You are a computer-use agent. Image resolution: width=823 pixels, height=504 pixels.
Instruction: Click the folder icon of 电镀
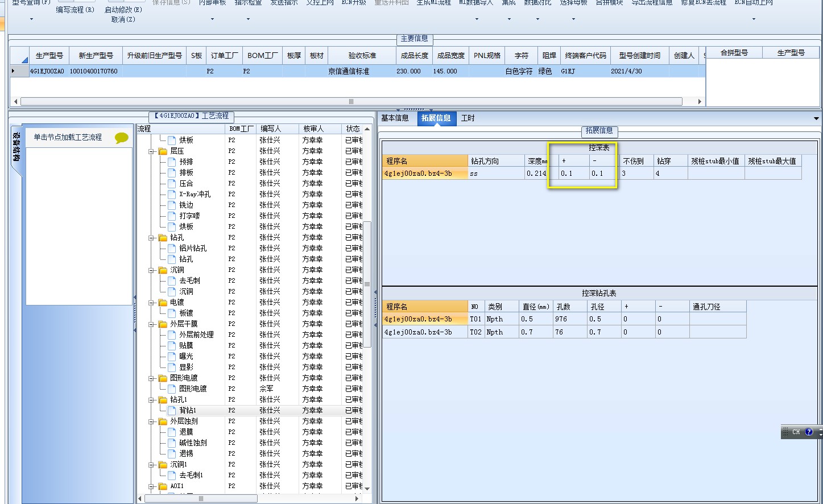[x=163, y=303]
